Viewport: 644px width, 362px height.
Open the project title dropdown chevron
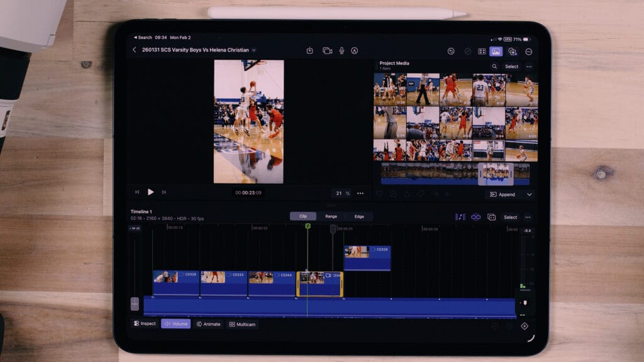coord(255,50)
